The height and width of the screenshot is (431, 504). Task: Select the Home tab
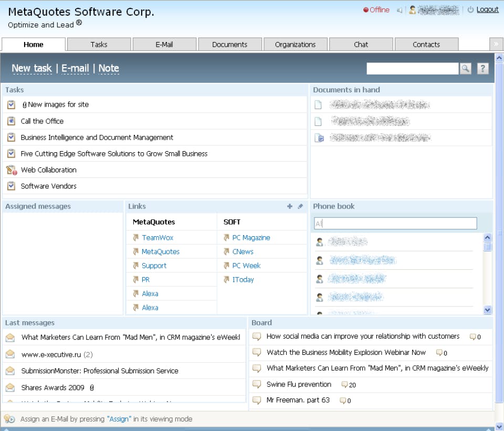coord(34,44)
